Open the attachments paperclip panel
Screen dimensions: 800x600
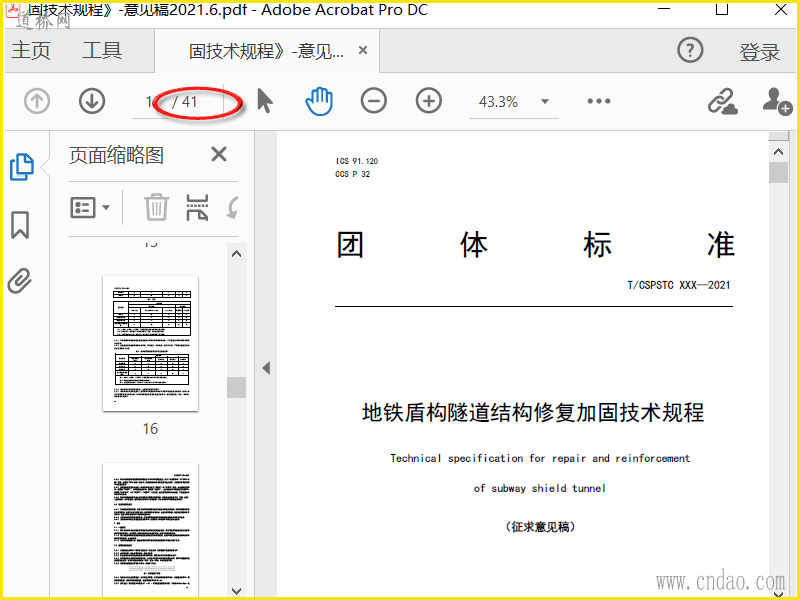20,281
